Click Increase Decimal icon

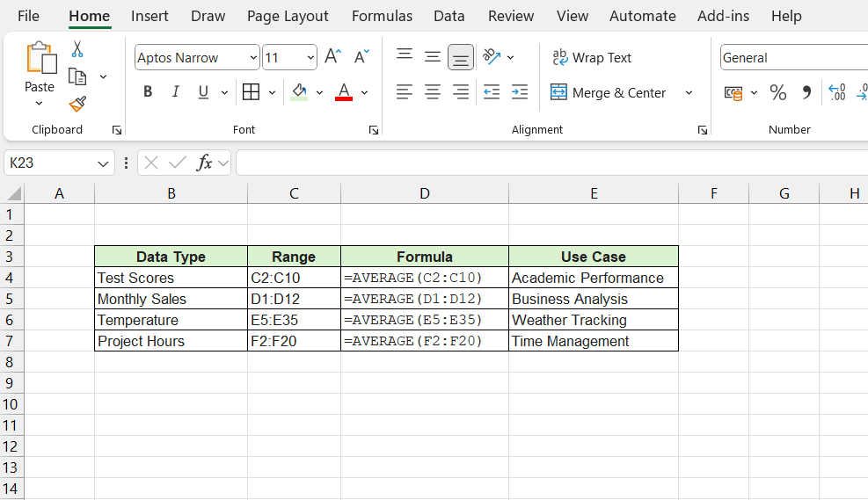point(837,92)
